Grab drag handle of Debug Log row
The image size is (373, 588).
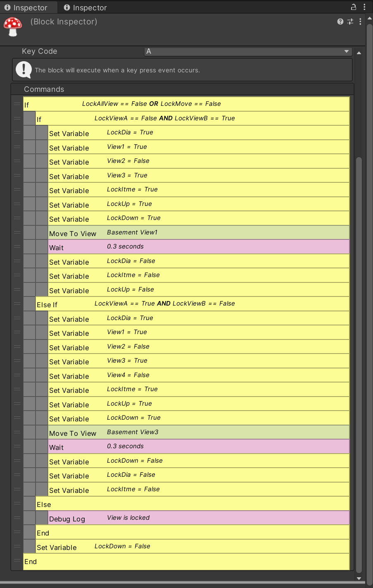[17, 518]
